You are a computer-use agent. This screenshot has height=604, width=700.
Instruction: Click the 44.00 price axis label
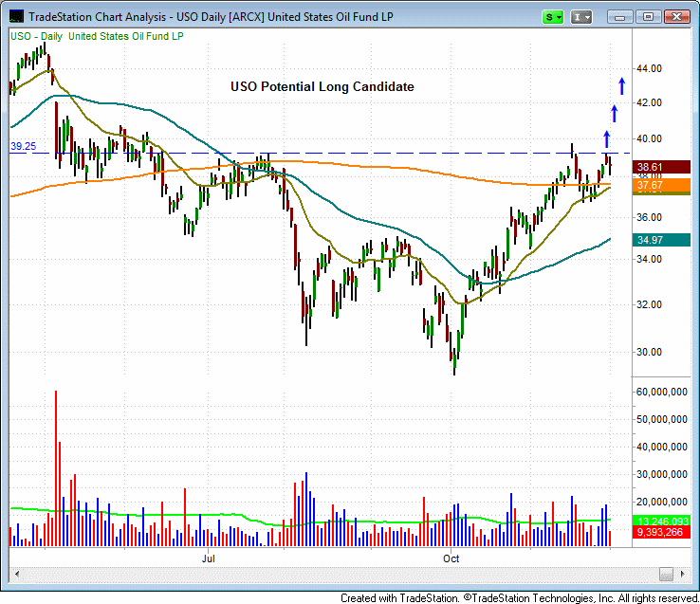click(650, 69)
